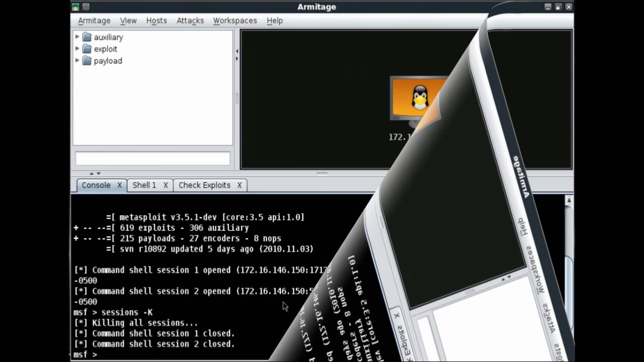Click 'Command shell session 1 closed.' line
The image size is (644, 362).
(x=154, y=333)
